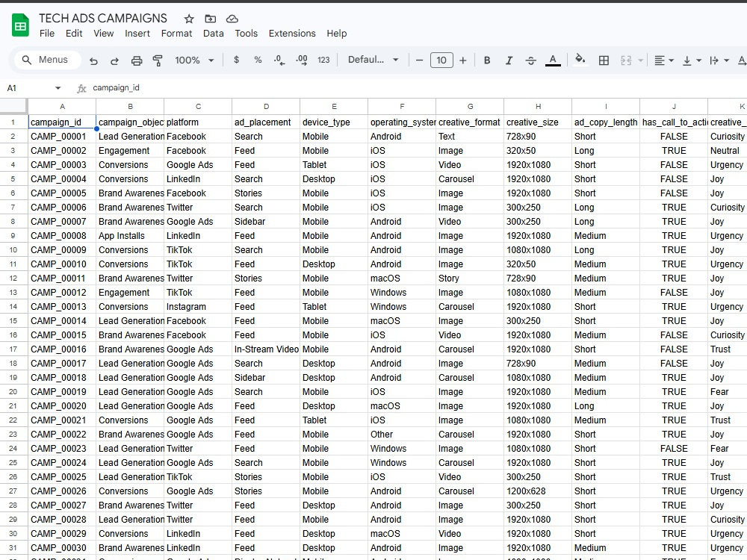Open text wrapping dropdown
Viewport: 747px width, 560px height.
(x=719, y=60)
